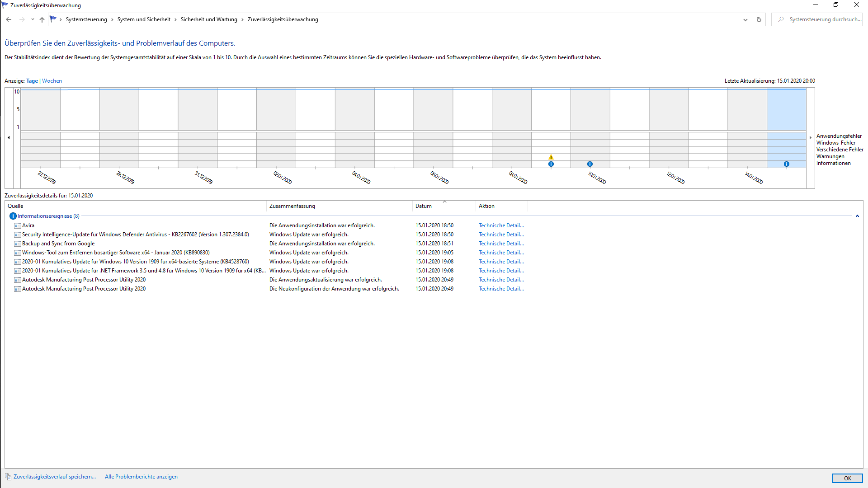
Task: Click the refresh button next to the address bar
Action: (x=759, y=19)
